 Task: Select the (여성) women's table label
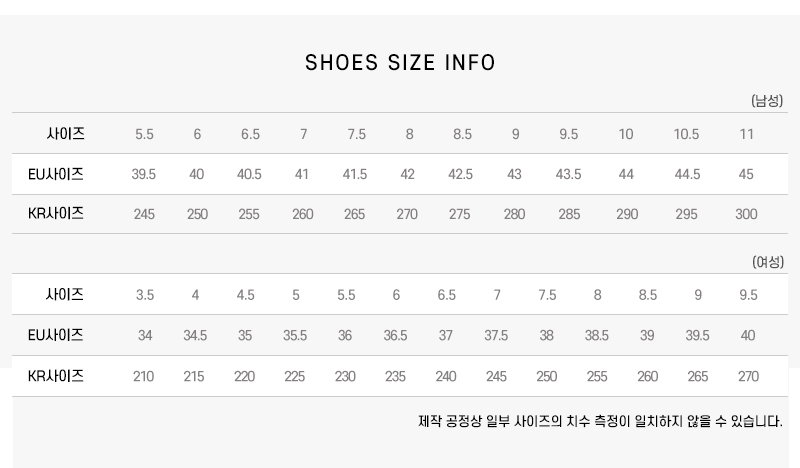tap(767, 262)
